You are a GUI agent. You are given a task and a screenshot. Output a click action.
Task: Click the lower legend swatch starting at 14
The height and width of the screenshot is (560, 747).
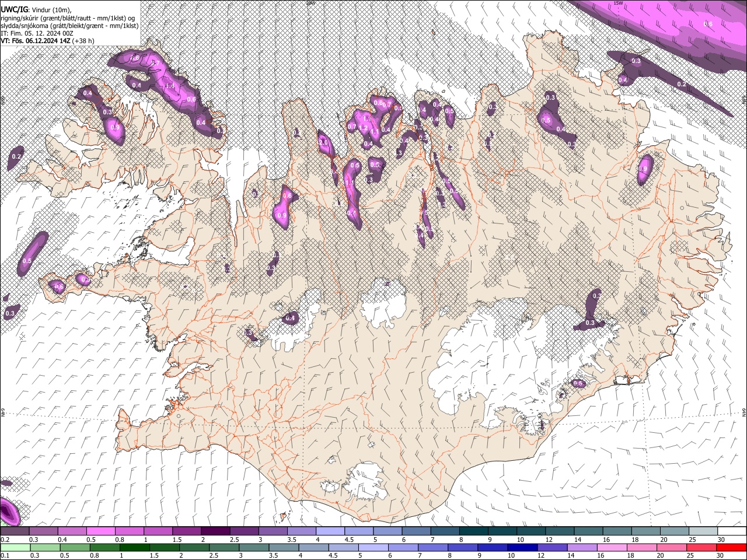click(581, 547)
